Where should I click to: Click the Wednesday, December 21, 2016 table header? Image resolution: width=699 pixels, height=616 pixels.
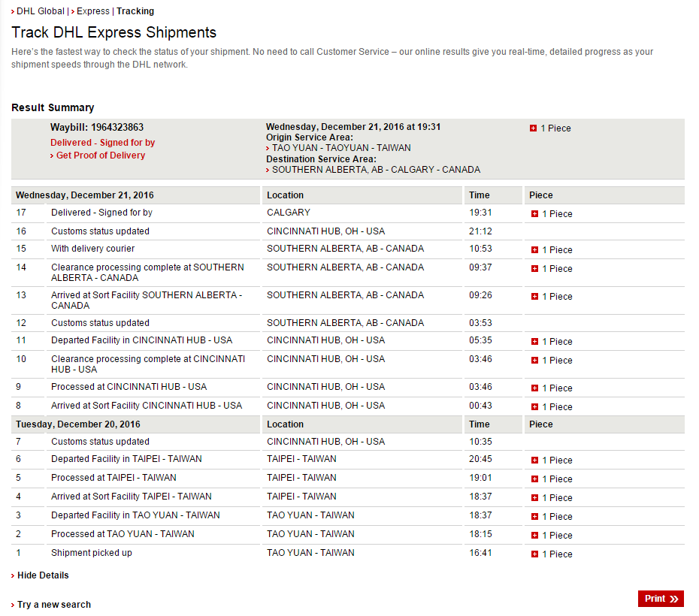pos(85,195)
